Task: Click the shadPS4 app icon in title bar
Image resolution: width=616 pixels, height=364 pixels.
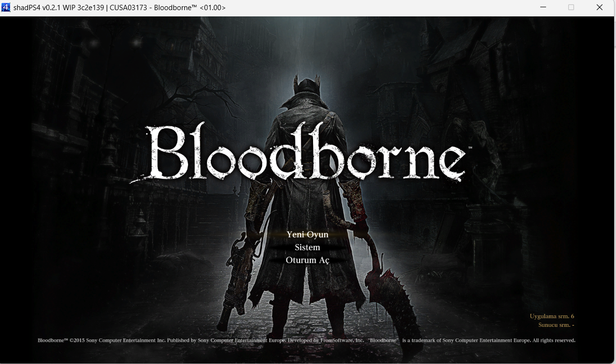Action: pyautogui.click(x=6, y=7)
